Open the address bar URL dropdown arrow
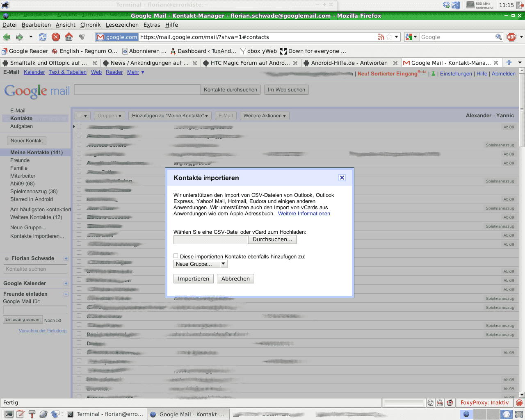 [x=396, y=37]
